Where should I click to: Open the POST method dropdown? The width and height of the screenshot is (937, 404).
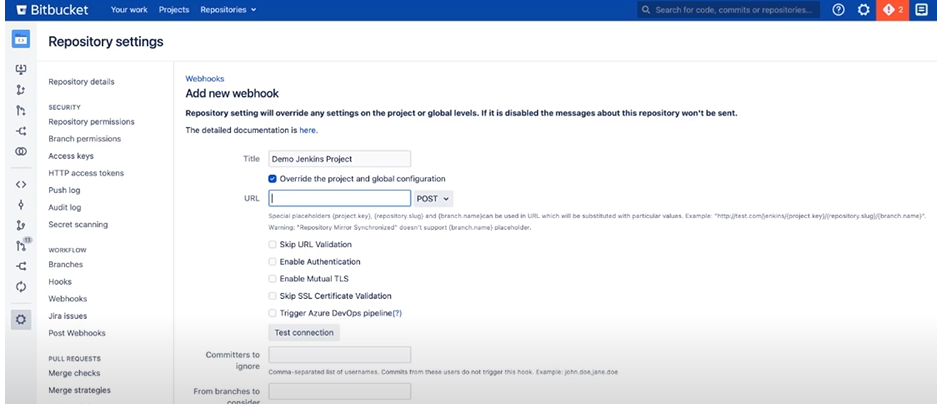(433, 198)
